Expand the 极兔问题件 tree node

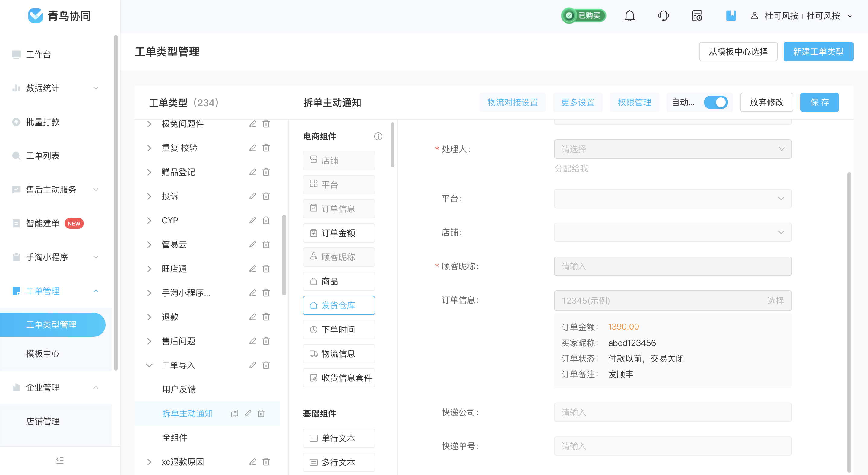pyautogui.click(x=149, y=124)
